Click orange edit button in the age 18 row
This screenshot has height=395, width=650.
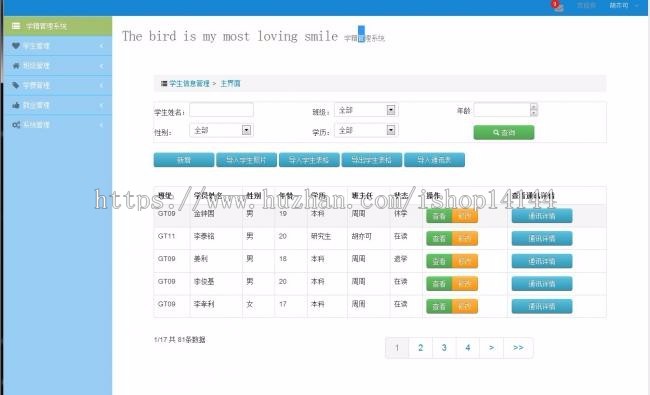coord(465,261)
